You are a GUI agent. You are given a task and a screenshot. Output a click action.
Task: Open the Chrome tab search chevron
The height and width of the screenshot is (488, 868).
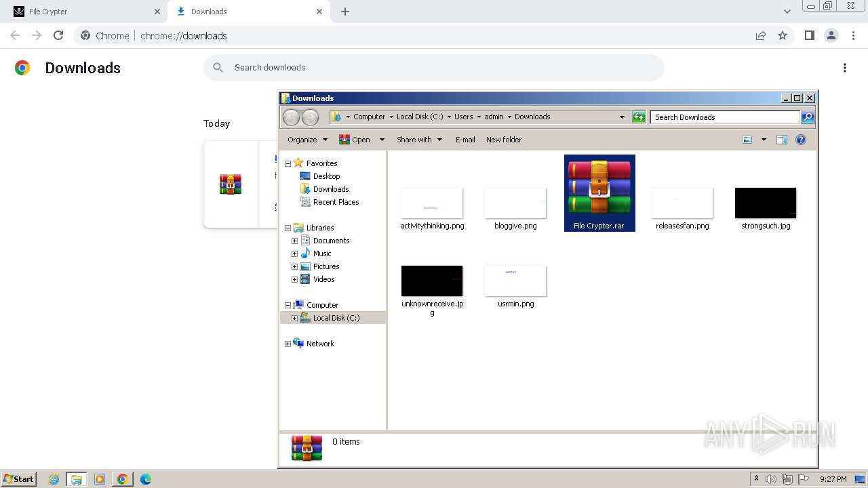pyautogui.click(x=787, y=12)
